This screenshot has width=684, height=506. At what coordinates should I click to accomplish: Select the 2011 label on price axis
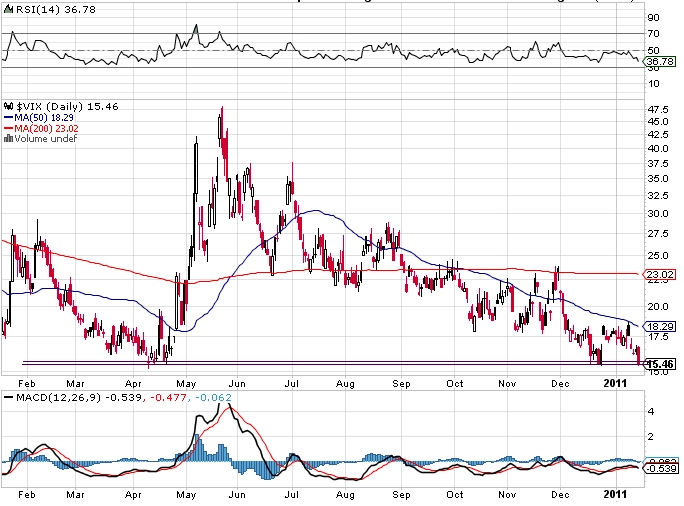[x=615, y=383]
